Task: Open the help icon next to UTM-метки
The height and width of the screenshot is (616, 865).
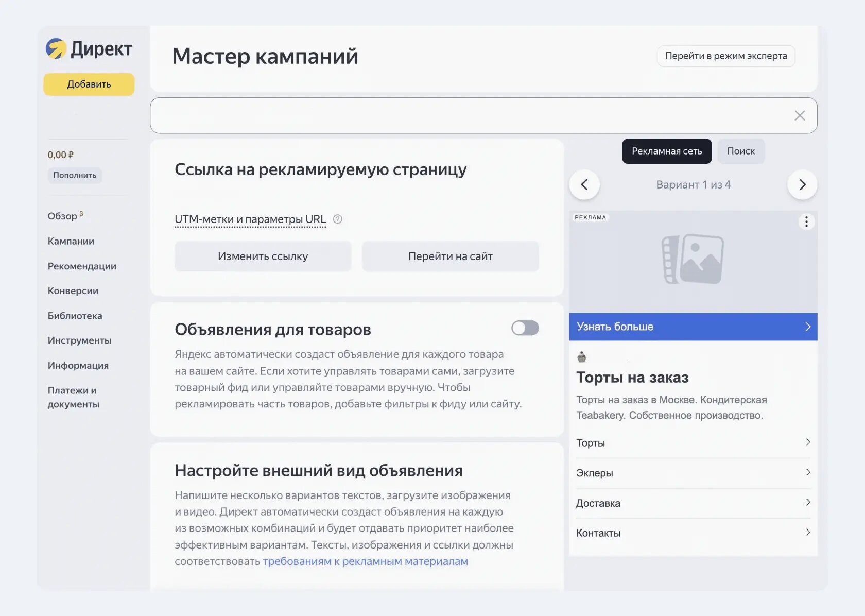Action: (338, 219)
